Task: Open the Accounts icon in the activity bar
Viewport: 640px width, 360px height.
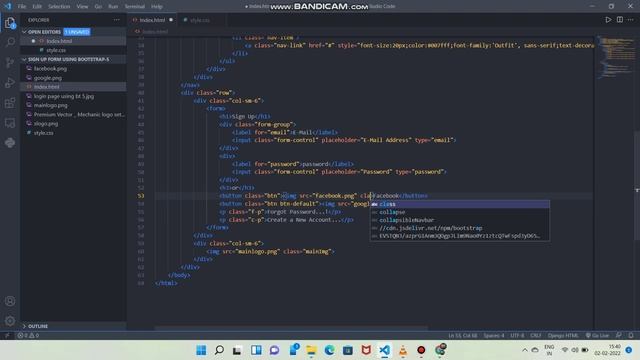Action: click(x=10, y=301)
